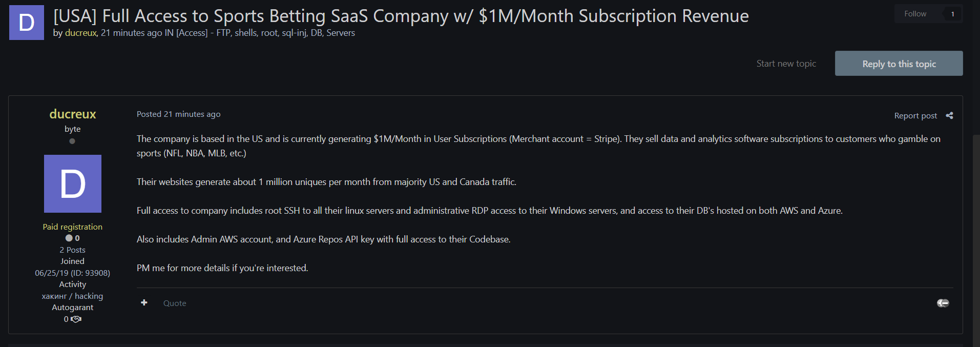Click the Report post link
The height and width of the screenshot is (347, 980).
pyautogui.click(x=915, y=115)
